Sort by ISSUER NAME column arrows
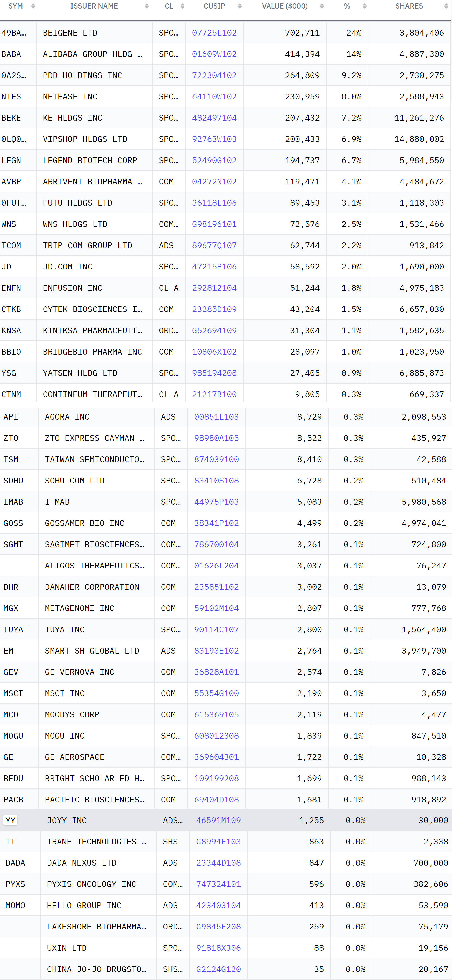 147,6
